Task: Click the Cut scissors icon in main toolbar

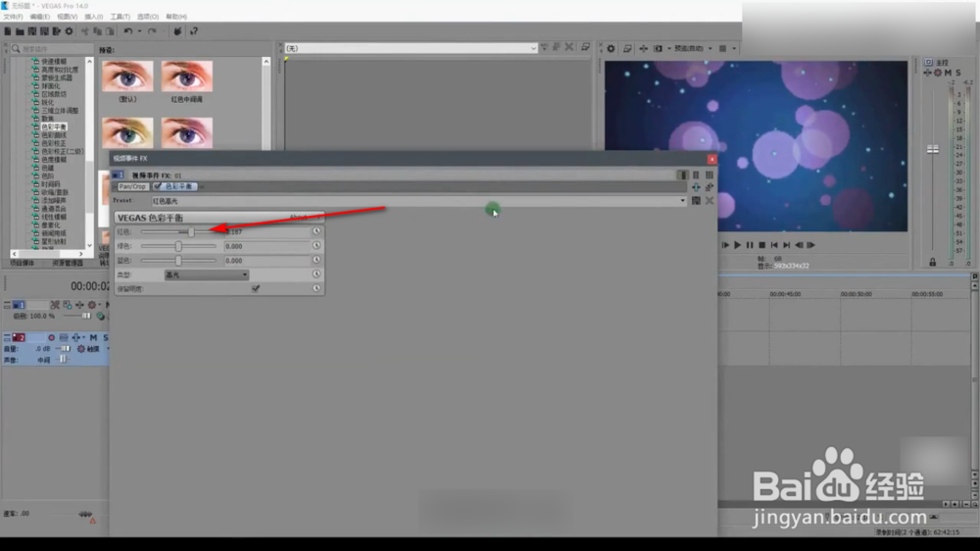Action: tap(84, 31)
